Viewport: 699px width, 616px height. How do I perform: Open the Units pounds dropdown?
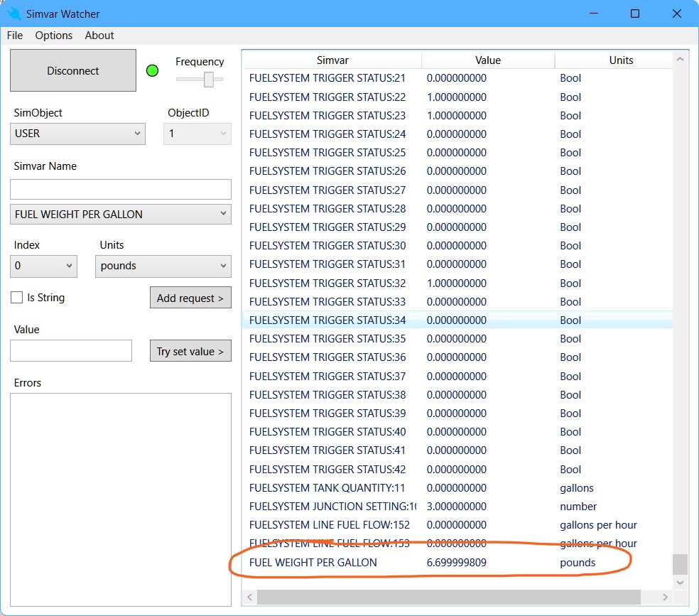tap(163, 266)
